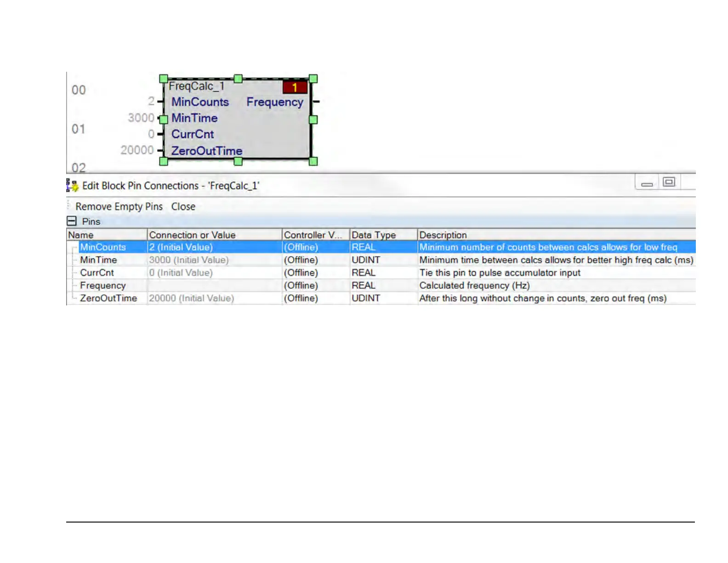Click the top-left resize handle of FreqCalc_1 block
The image size is (728, 563).
pyautogui.click(x=164, y=79)
